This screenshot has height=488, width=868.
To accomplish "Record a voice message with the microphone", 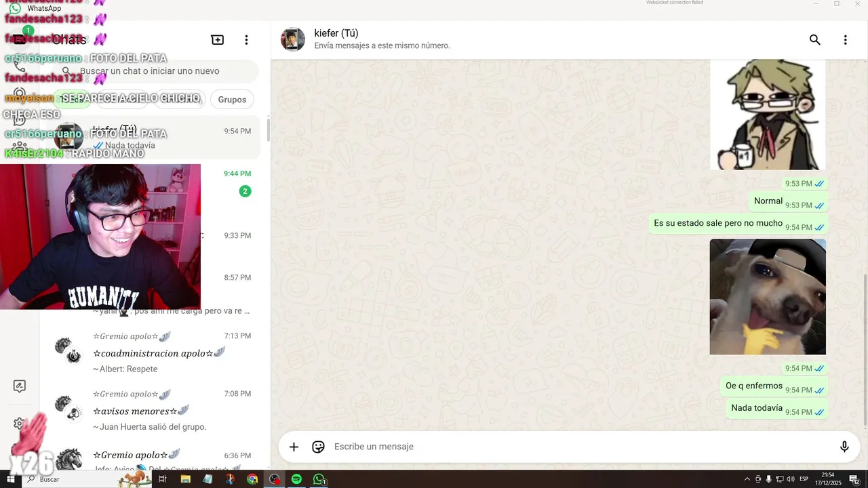I will pos(844,447).
